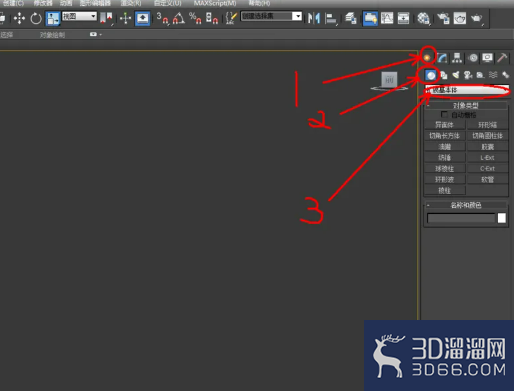The width and height of the screenshot is (514, 391).
Task: Click the Align tool icon
Action: coord(331,18)
